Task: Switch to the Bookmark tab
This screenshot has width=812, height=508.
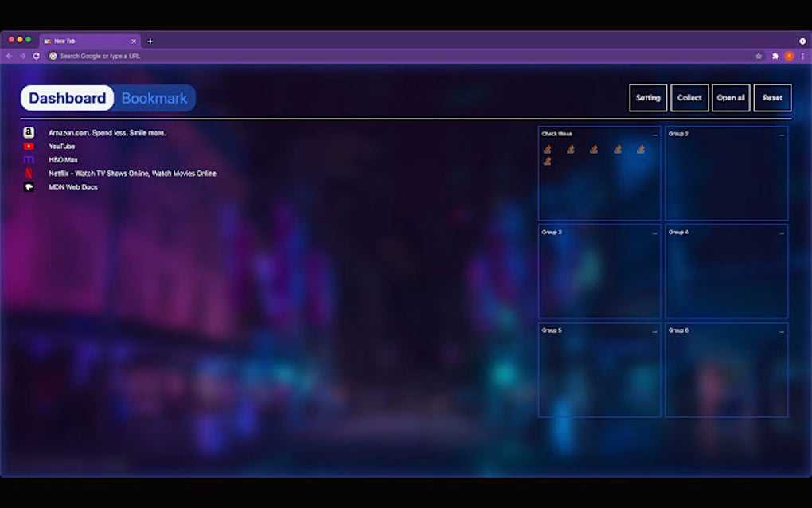Action: click(154, 98)
